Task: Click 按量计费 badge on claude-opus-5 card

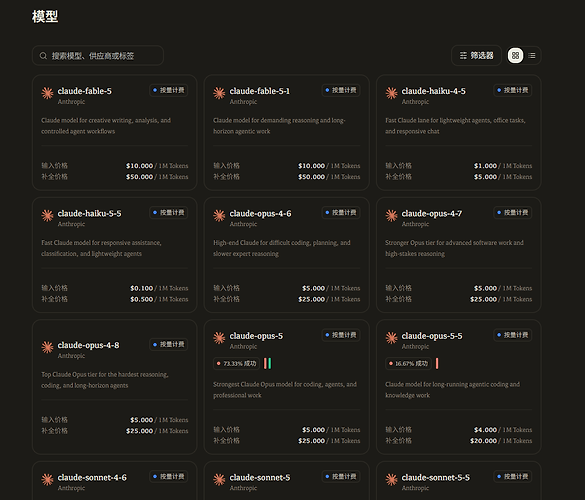Action: click(x=341, y=335)
